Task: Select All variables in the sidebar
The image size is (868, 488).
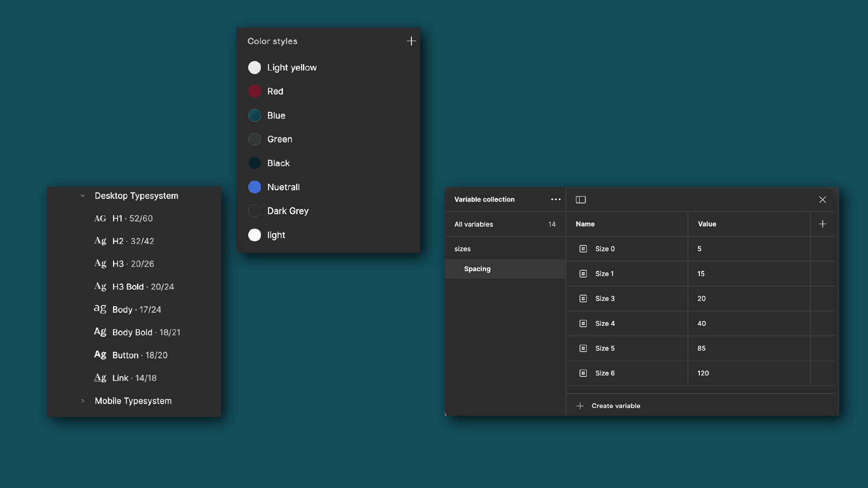Action: pos(505,224)
